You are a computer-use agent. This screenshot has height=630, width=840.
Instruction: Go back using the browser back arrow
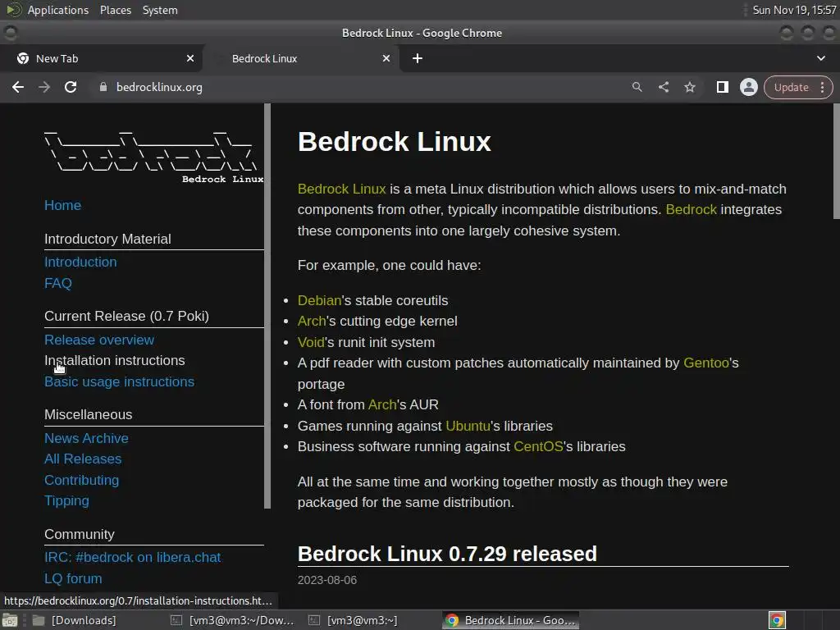[18, 87]
